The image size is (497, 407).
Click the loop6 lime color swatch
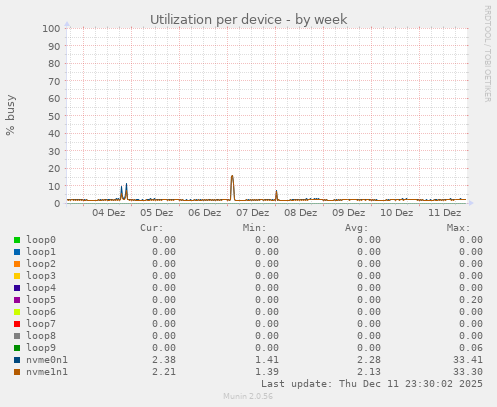point(17,312)
